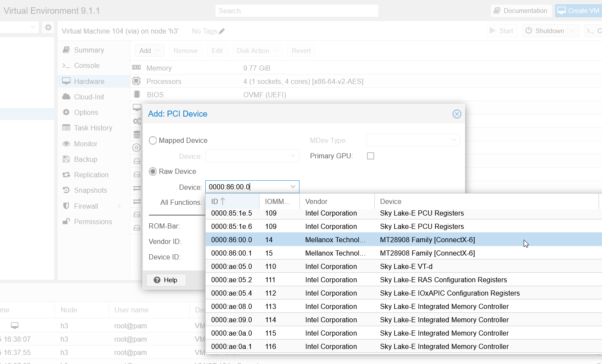This screenshot has width=602, height=364.
Task: Click the Replication arrows icon
Action: coord(66,175)
